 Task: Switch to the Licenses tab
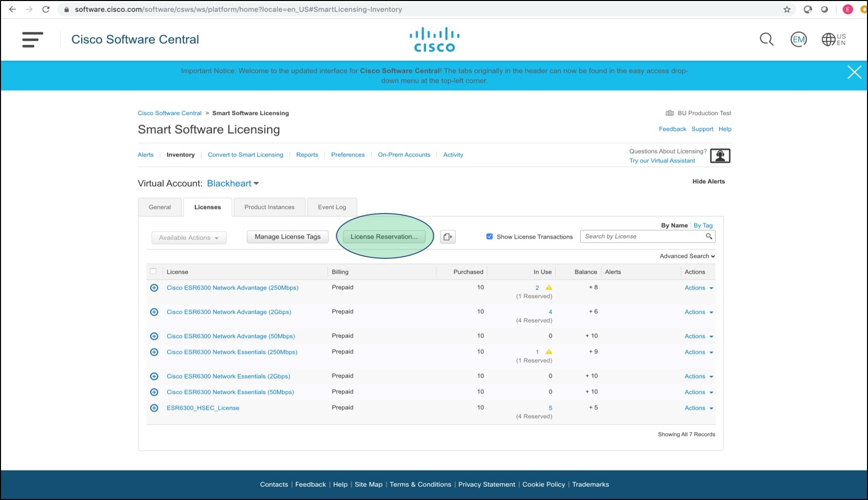click(208, 207)
